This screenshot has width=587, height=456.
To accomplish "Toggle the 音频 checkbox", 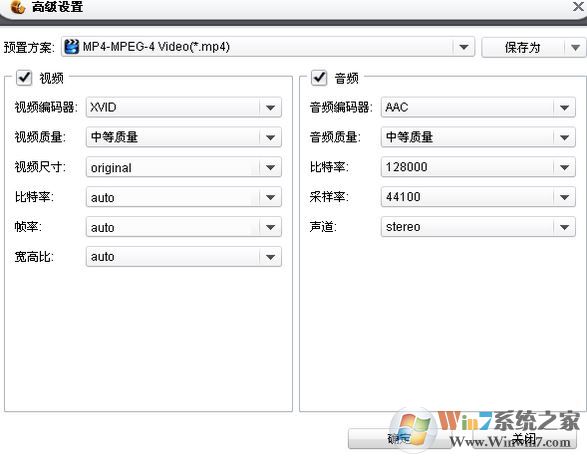I will pyautogui.click(x=319, y=77).
